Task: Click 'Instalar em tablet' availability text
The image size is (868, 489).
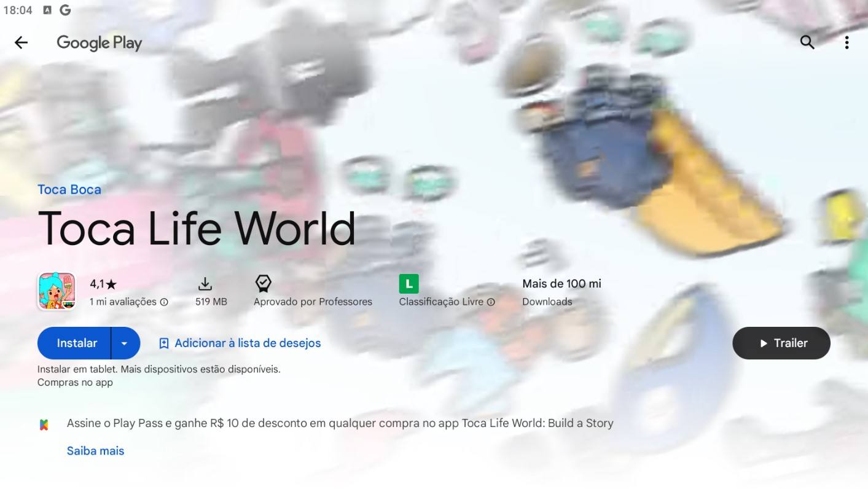Action: (x=158, y=369)
